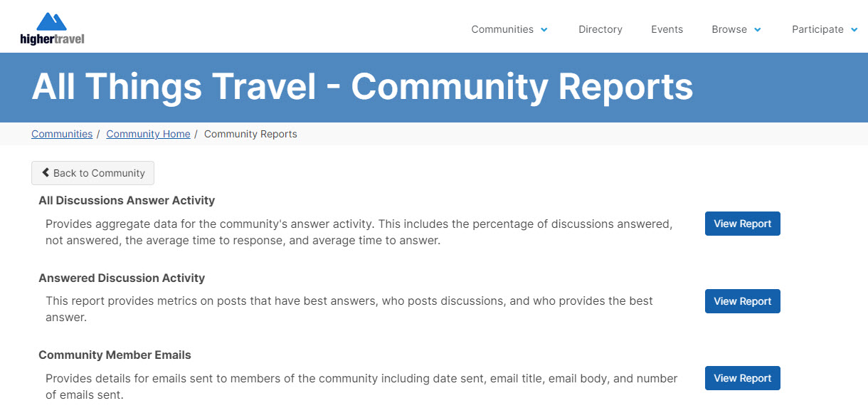
Task: Open the Participate menu item
Action: 817,29
